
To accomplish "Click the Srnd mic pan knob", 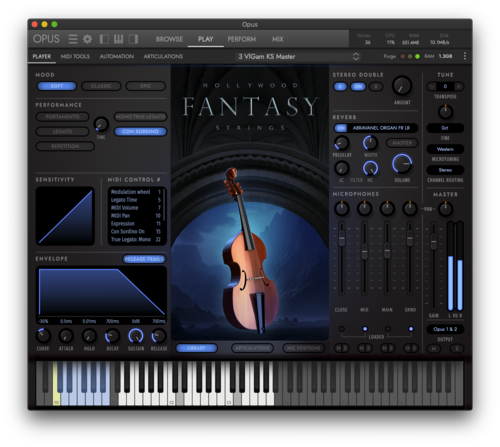I will coord(410,208).
